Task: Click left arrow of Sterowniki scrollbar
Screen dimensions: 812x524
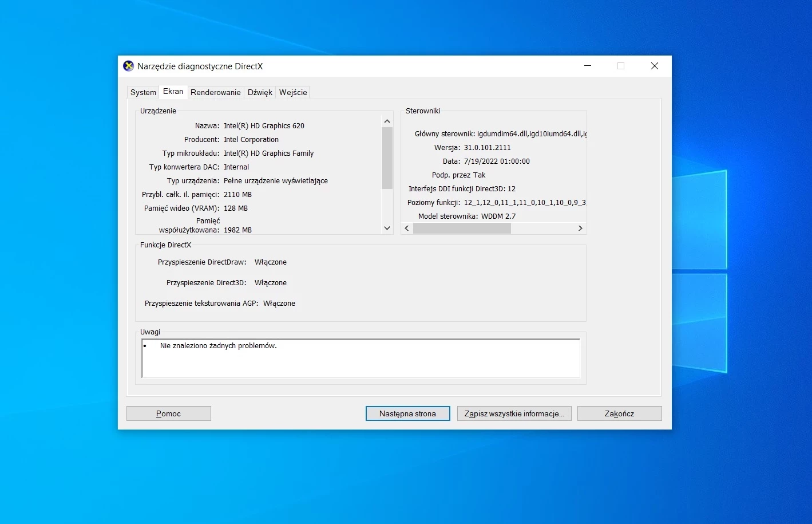Action: pyautogui.click(x=407, y=228)
